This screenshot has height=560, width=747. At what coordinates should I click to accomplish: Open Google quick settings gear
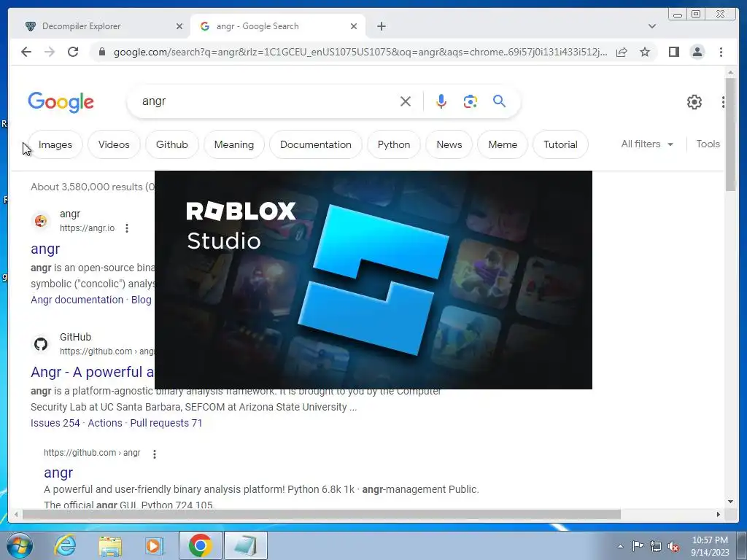click(694, 102)
